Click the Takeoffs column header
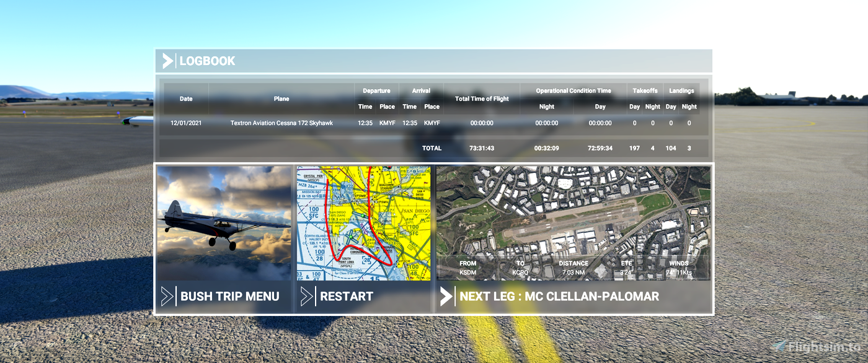868x363 pixels. pyautogui.click(x=645, y=91)
